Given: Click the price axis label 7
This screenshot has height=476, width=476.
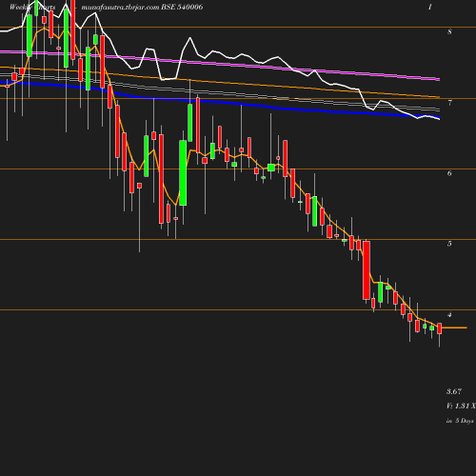Looking at the screenshot, I should pos(449,103).
